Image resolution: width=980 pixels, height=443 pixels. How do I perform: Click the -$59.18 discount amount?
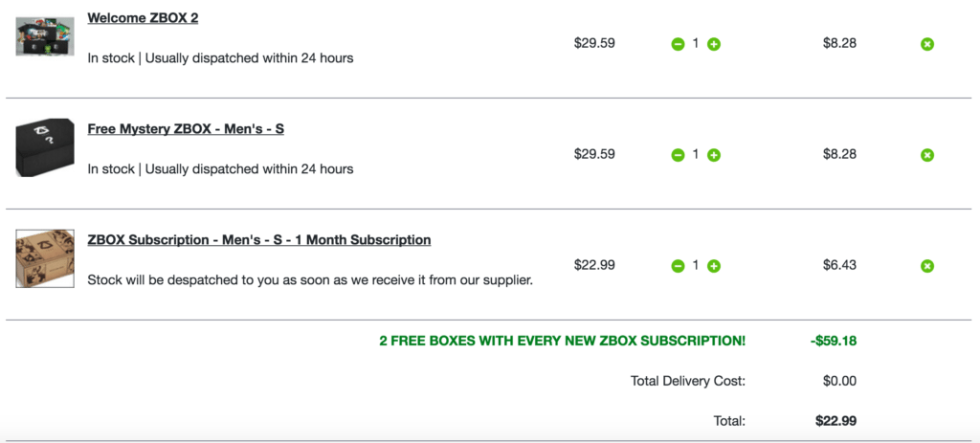(834, 342)
